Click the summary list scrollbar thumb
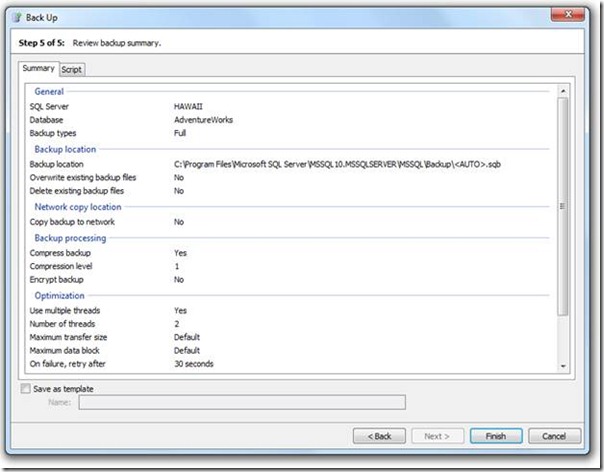 563,205
